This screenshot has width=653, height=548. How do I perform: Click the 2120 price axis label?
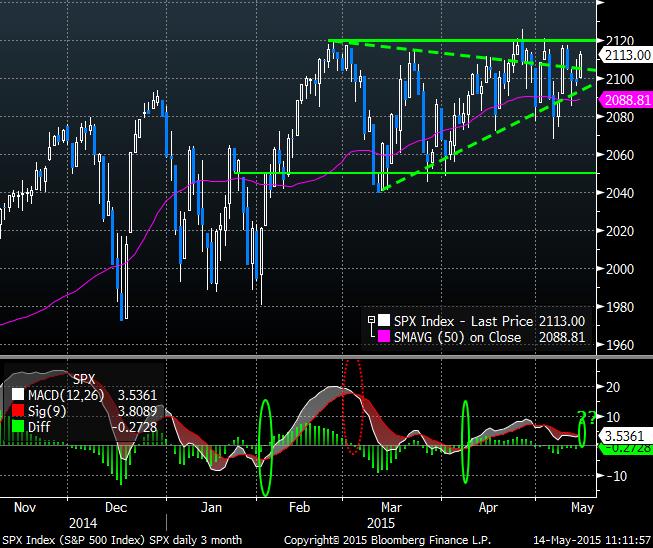tap(620, 41)
